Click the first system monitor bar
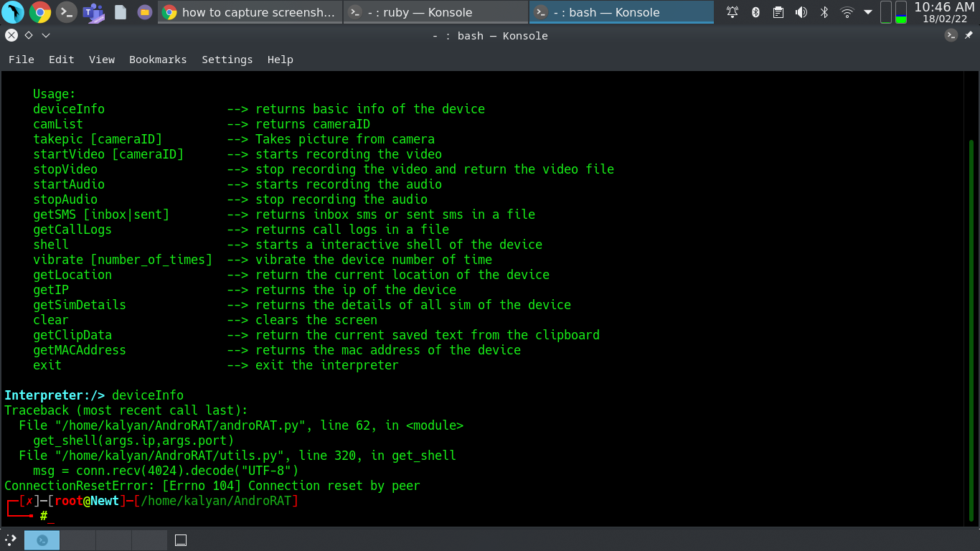Image resolution: width=980 pixels, height=551 pixels. tap(886, 12)
